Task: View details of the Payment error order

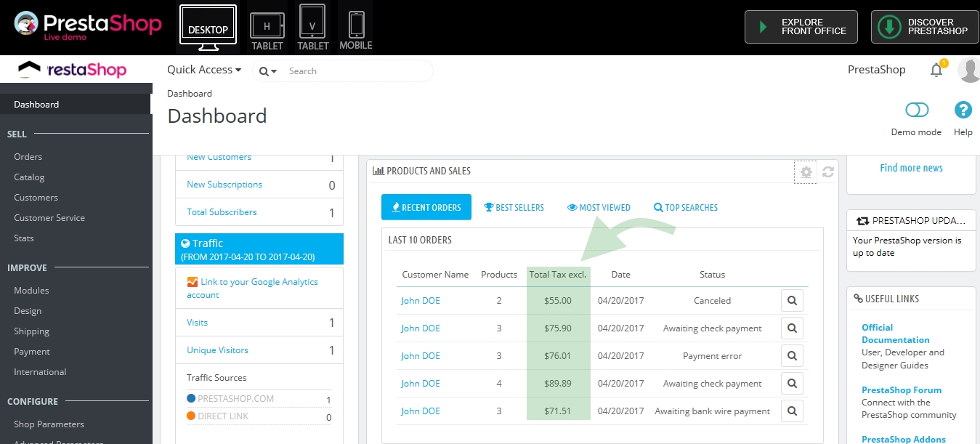Action: tap(792, 355)
